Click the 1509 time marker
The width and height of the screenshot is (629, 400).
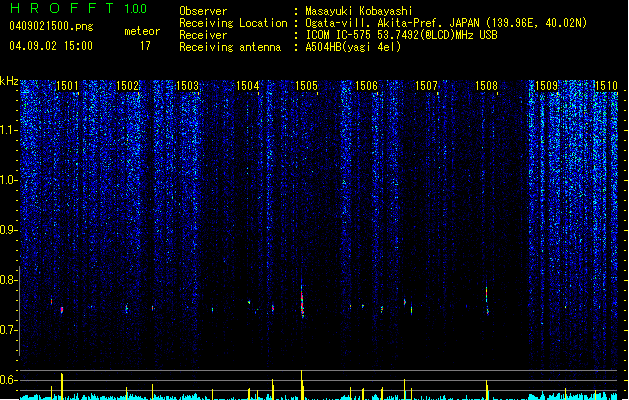coord(546,86)
